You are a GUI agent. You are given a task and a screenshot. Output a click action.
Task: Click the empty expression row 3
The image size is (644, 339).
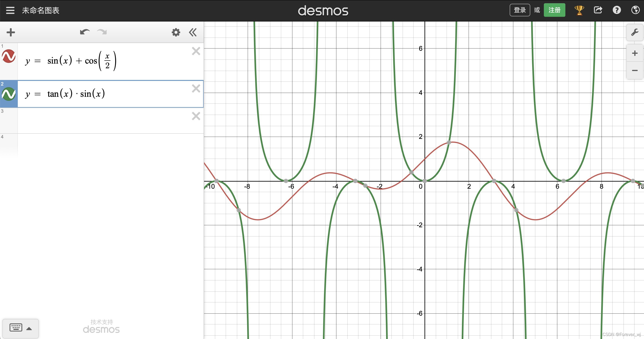click(110, 120)
